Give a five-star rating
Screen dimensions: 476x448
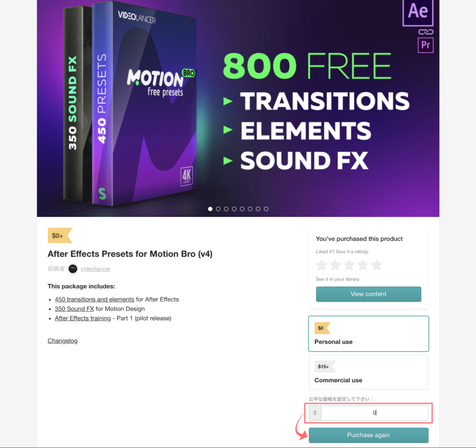coord(377,265)
